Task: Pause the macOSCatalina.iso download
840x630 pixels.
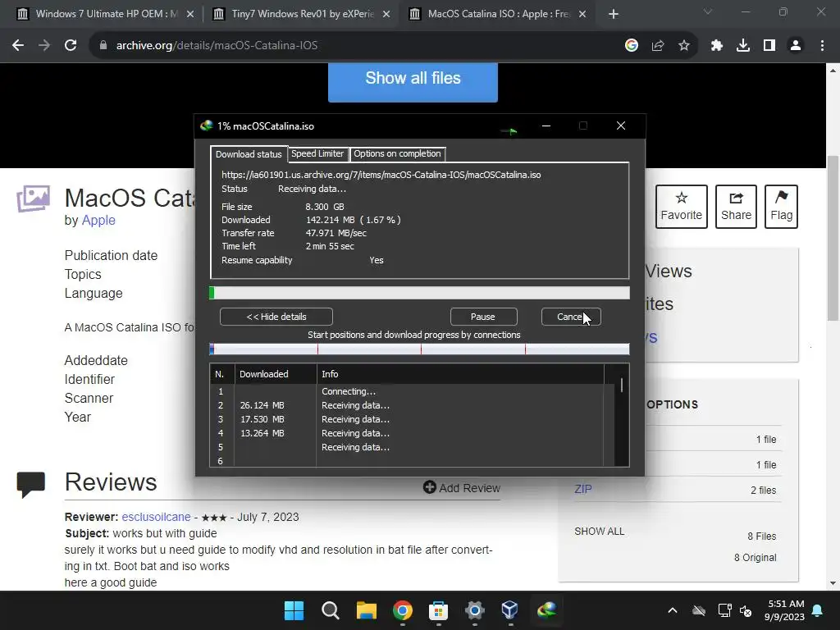Action: tap(483, 317)
